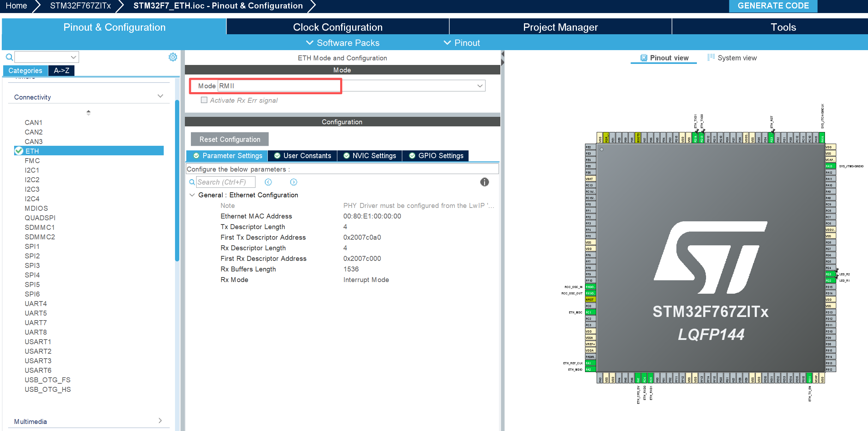Click the sort arrows above CAN1
Image resolution: width=868 pixels, height=431 pixels.
tap(89, 113)
